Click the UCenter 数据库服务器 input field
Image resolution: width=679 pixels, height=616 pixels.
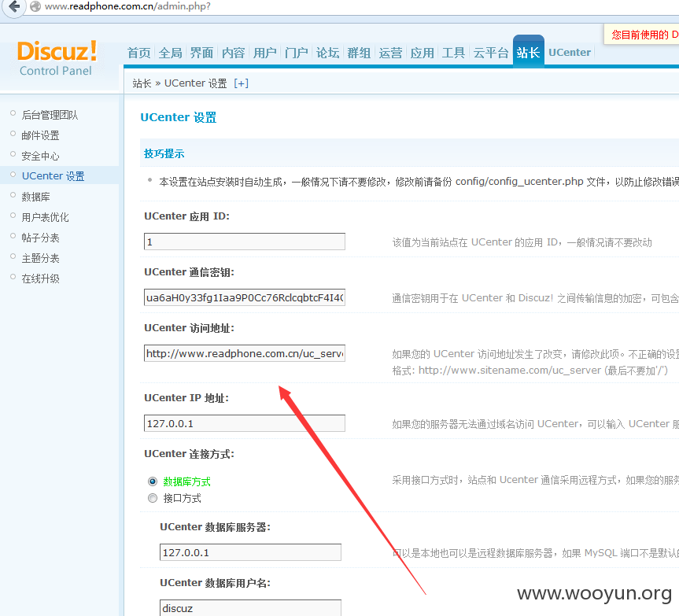[x=250, y=552]
